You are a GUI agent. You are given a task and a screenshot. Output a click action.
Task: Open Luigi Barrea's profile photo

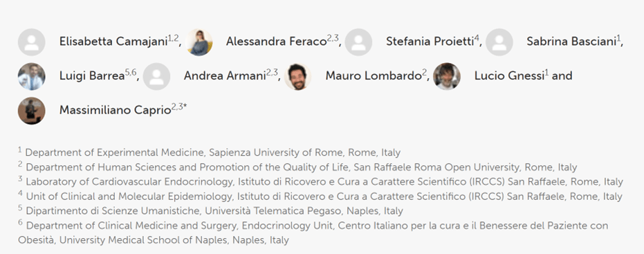click(32, 76)
